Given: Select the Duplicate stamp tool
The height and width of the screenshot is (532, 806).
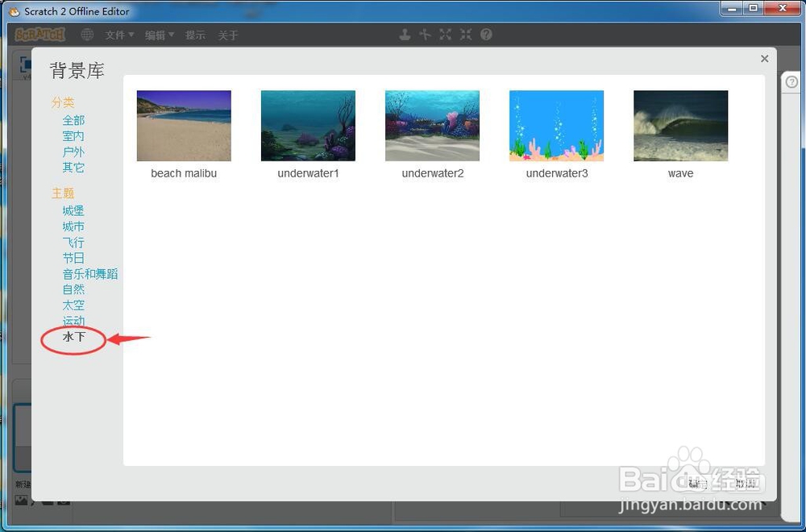Looking at the screenshot, I should click(x=405, y=35).
